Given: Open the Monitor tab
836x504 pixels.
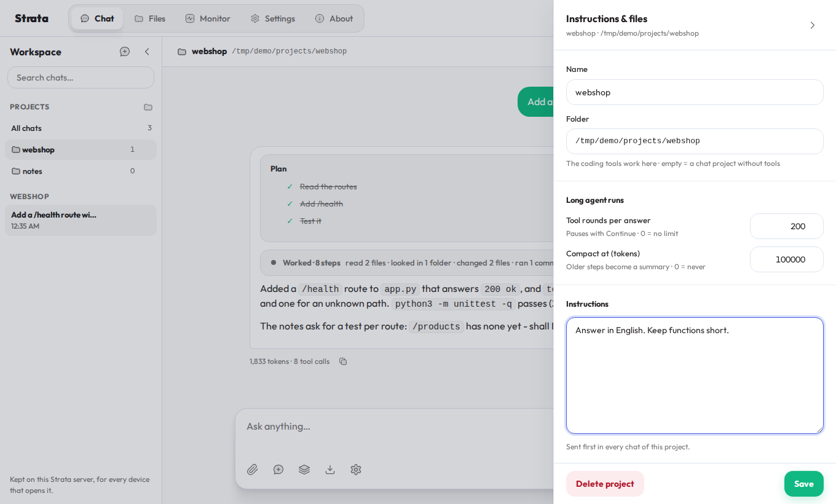Looking at the screenshot, I should pos(208,18).
